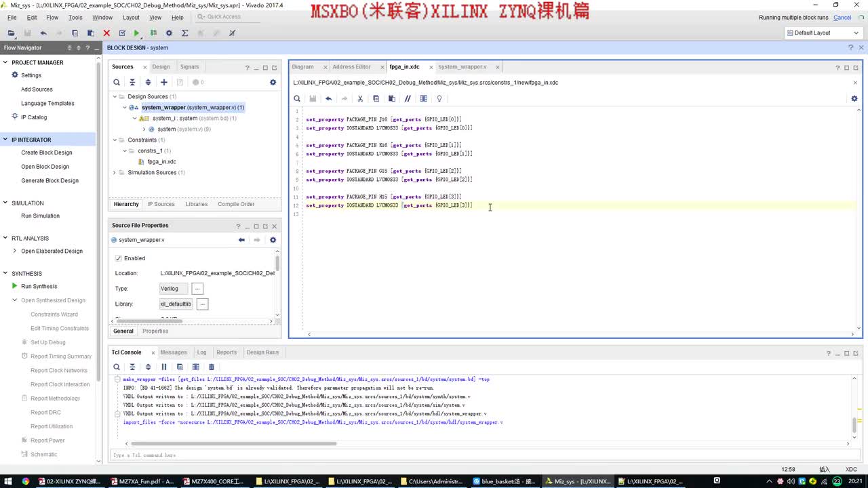This screenshot has height=488, width=868.
Task: Switch to the Messages tab
Action: (x=174, y=352)
